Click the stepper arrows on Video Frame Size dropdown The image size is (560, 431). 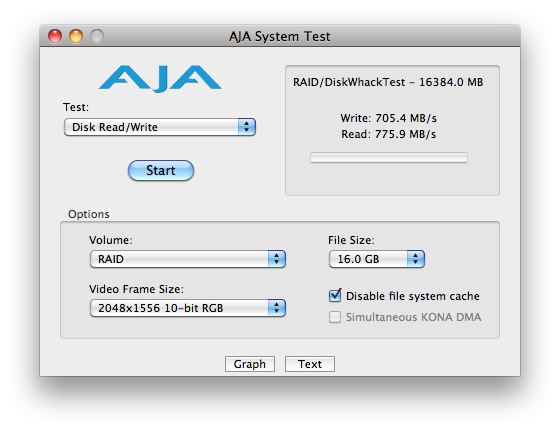276,308
